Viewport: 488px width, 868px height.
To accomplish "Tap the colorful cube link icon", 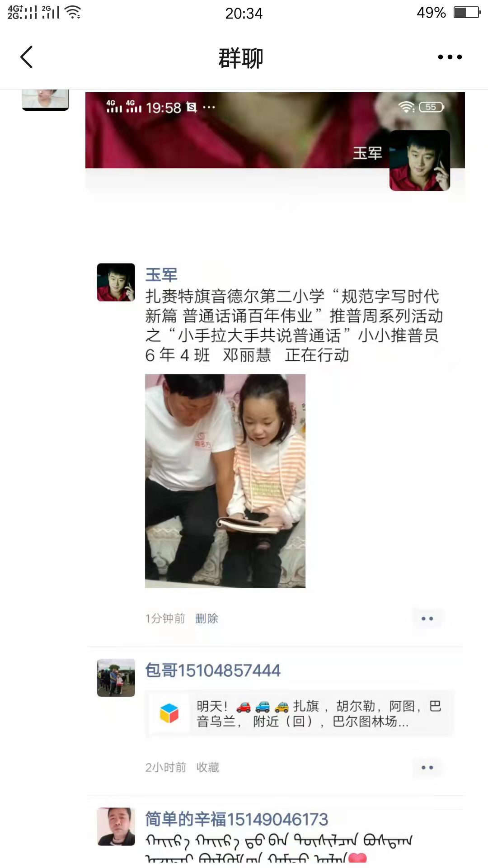I will (169, 713).
